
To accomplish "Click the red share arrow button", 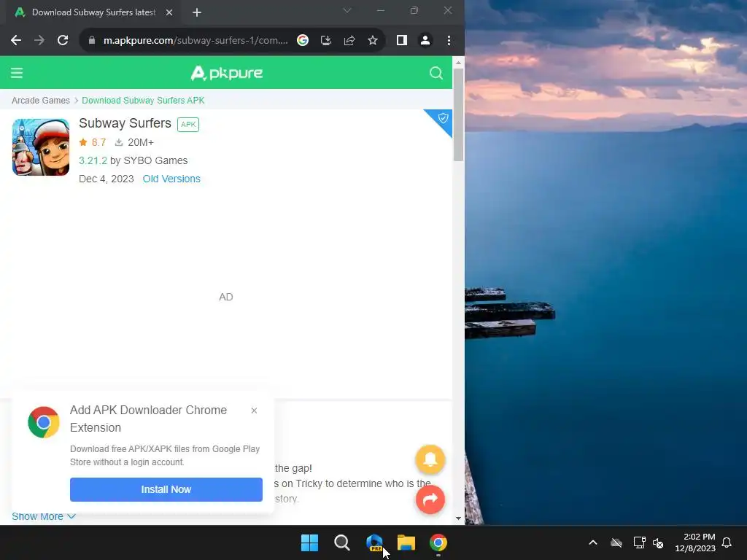I will 430,499.
